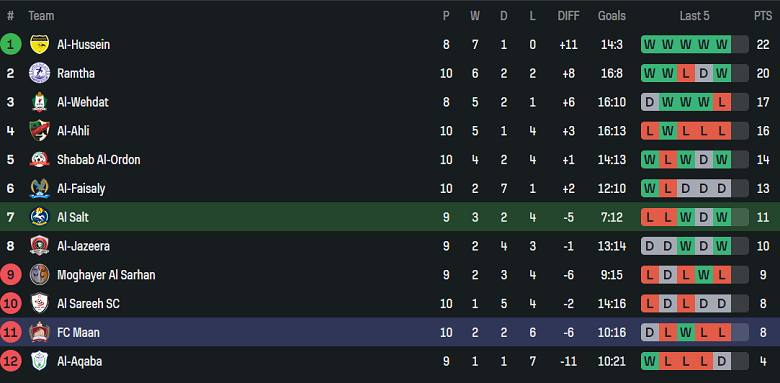Viewport: 780px width, 383px height.
Task: Open Al-Wehdat team badge
Action: click(x=39, y=102)
